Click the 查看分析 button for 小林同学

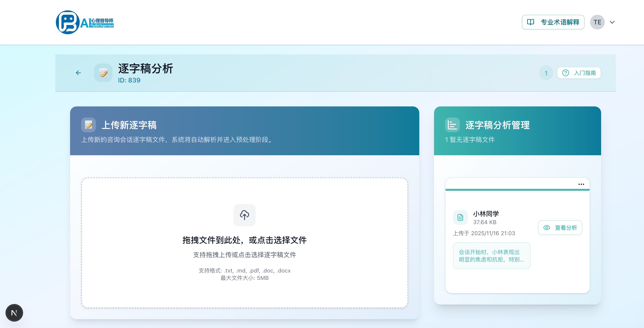click(560, 228)
